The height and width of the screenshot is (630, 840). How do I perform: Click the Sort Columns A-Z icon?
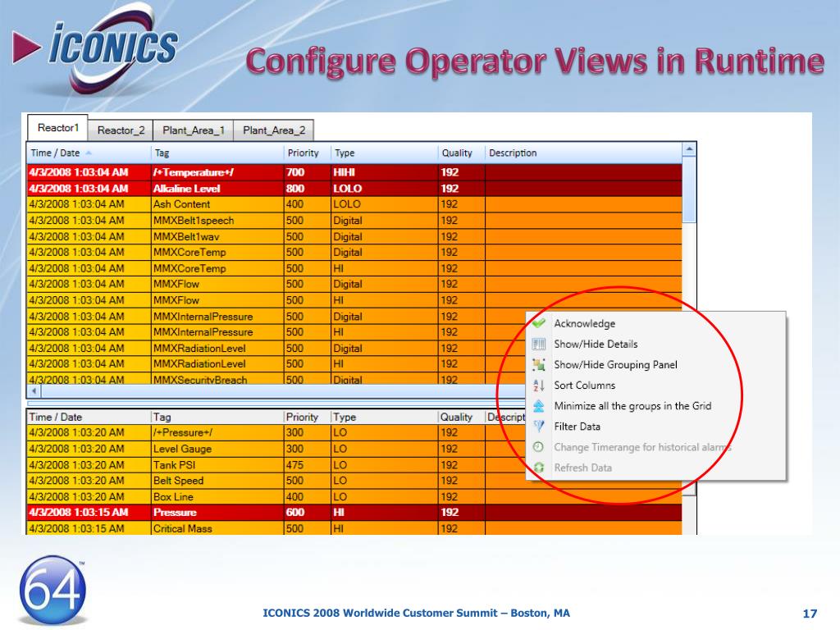point(538,386)
